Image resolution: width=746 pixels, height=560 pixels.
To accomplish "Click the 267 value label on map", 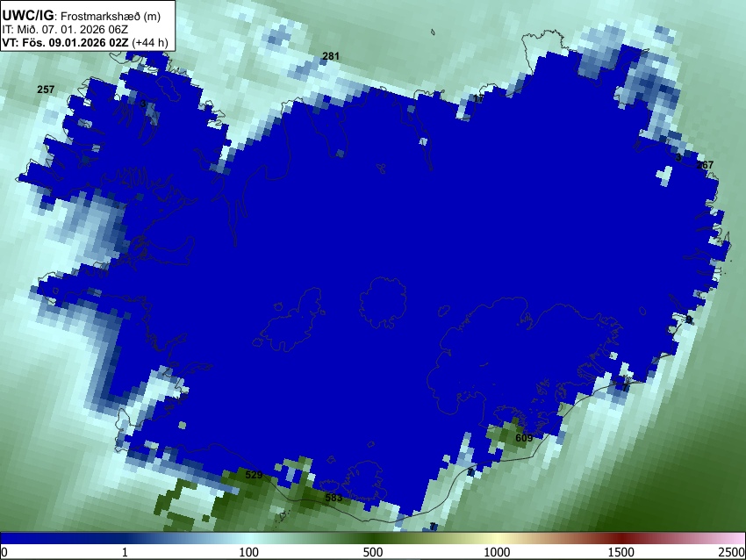I will click(705, 165).
